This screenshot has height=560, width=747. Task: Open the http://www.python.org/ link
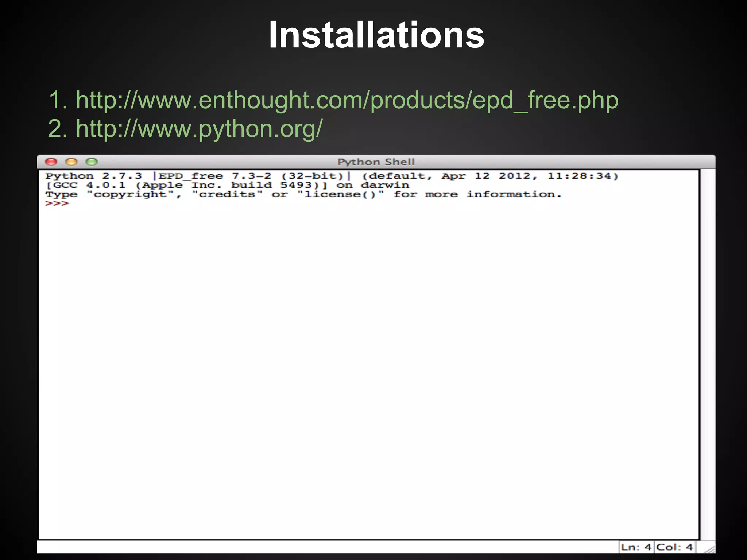point(199,129)
